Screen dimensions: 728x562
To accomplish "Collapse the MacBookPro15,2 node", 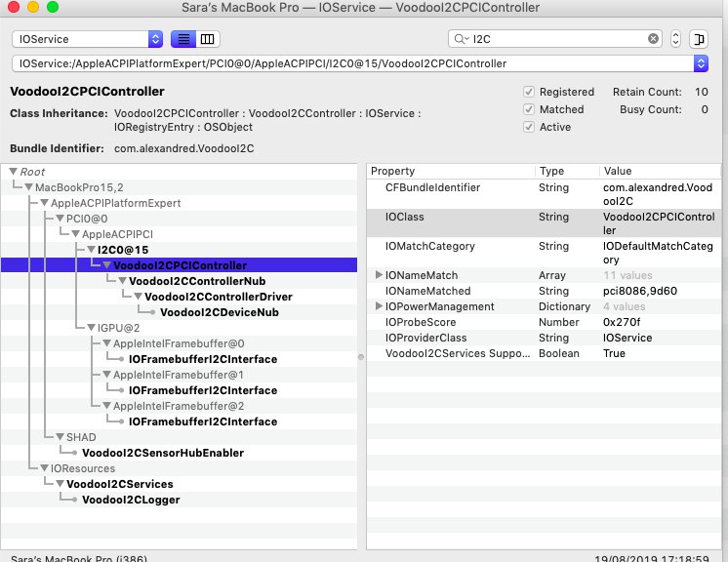I will point(28,187).
